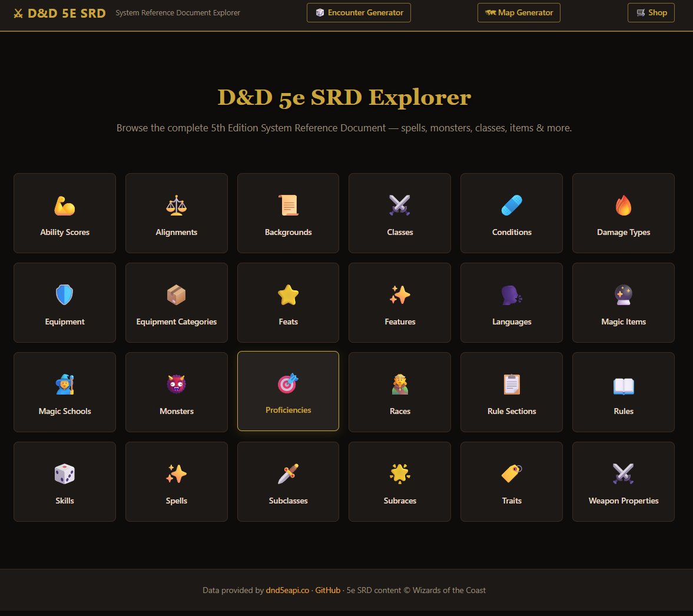Click the Races label text
693x616 pixels.
tap(400, 411)
